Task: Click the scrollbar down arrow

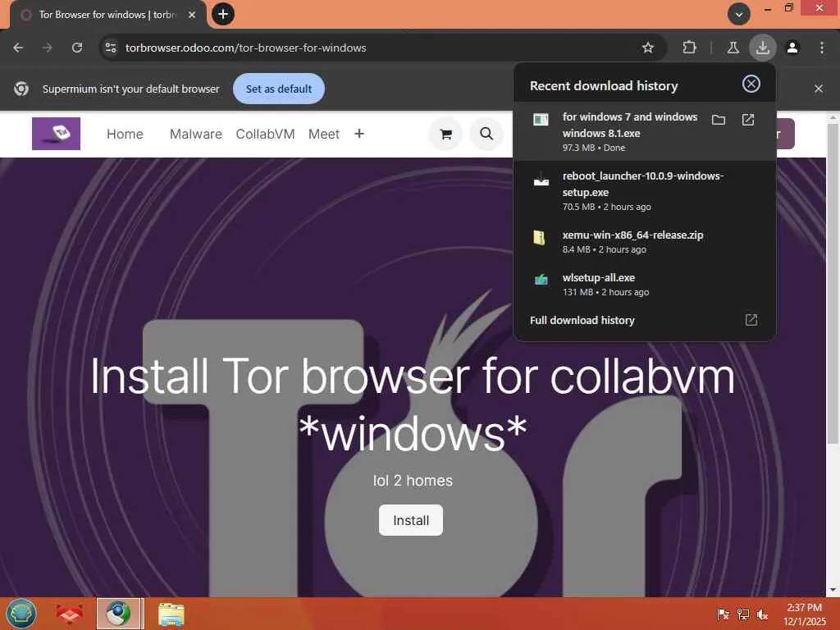Action: 833,591
